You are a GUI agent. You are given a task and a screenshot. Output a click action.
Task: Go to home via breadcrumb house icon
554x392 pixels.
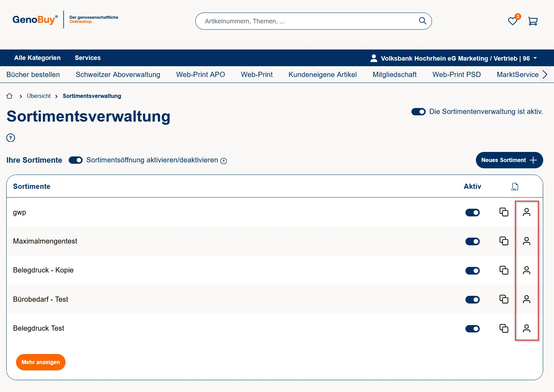pos(9,96)
